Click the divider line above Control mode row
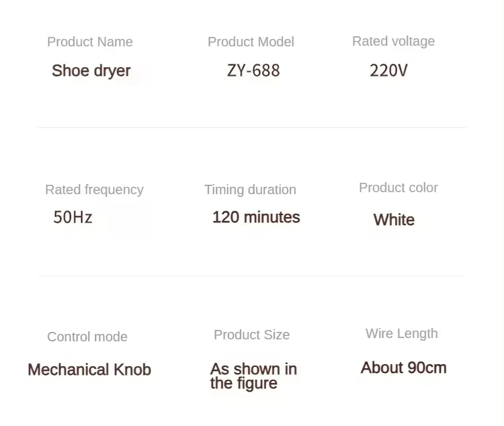Viewport: 504px width, 426px height. click(251, 275)
